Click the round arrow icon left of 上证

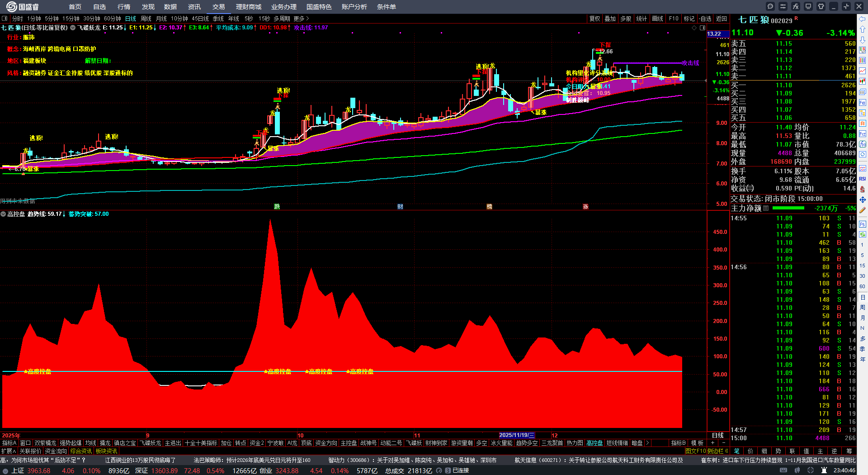click(x=5, y=470)
